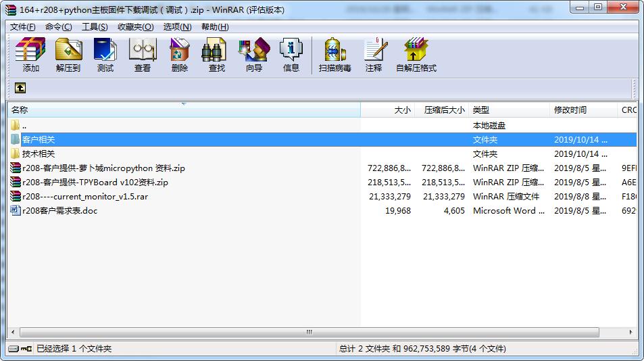Viewport: 644px width, 361px height.
Task: Click the 2019/8/8 modified date cell
Action: (580, 196)
